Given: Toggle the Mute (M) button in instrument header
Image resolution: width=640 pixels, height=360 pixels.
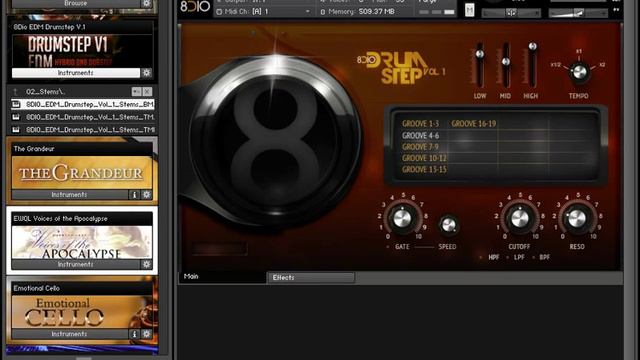Looking at the screenshot, I should pyautogui.click(x=469, y=10).
